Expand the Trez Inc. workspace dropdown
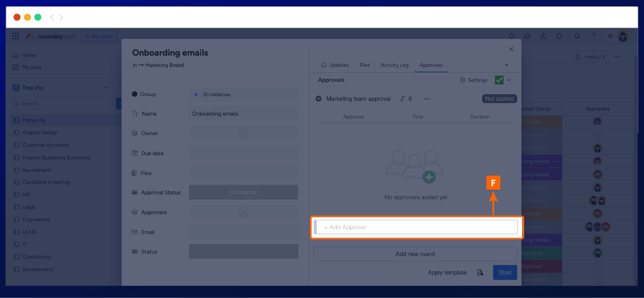 point(106,88)
